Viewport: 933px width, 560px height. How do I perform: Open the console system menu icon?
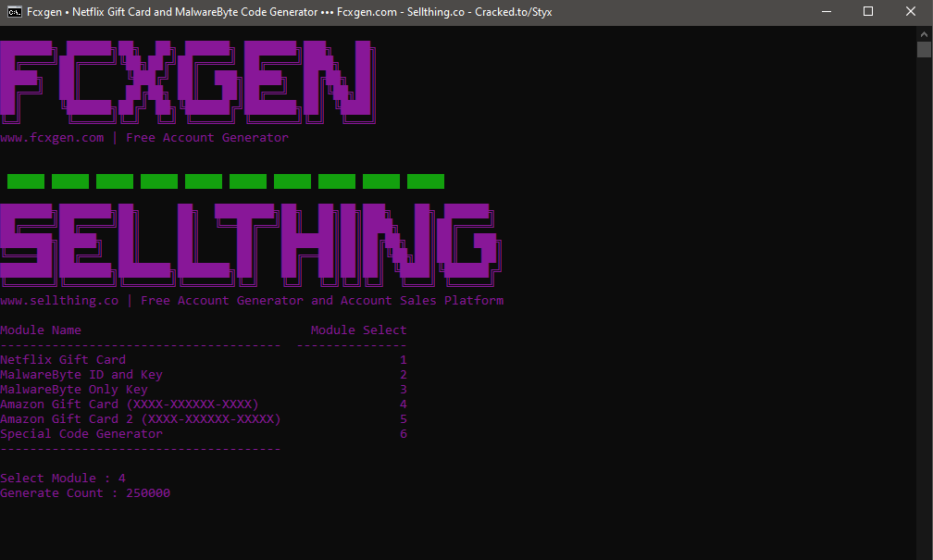(x=14, y=12)
